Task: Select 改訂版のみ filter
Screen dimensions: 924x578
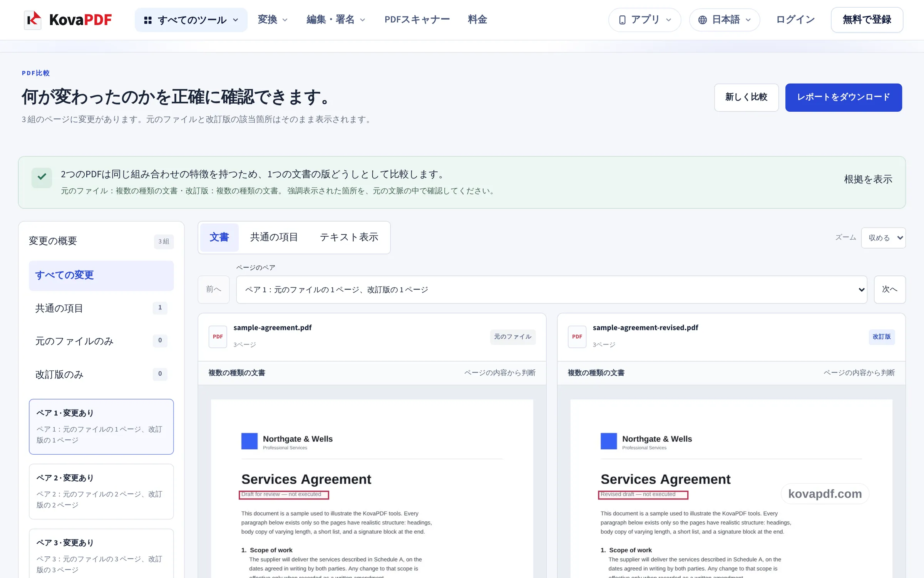Action: [x=101, y=374]
